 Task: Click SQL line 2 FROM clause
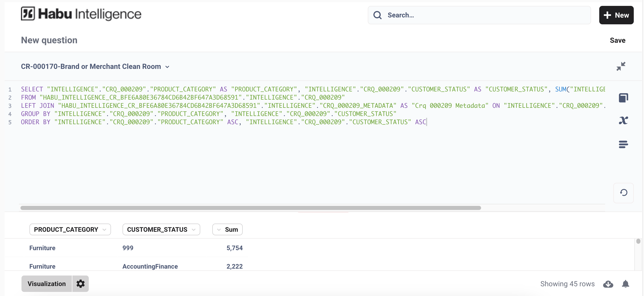[183, 97]
